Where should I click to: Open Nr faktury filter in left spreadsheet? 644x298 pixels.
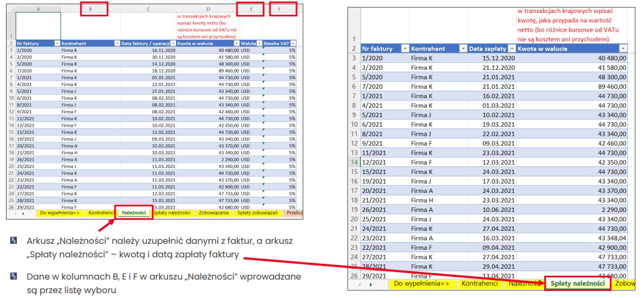coord(57,43)
